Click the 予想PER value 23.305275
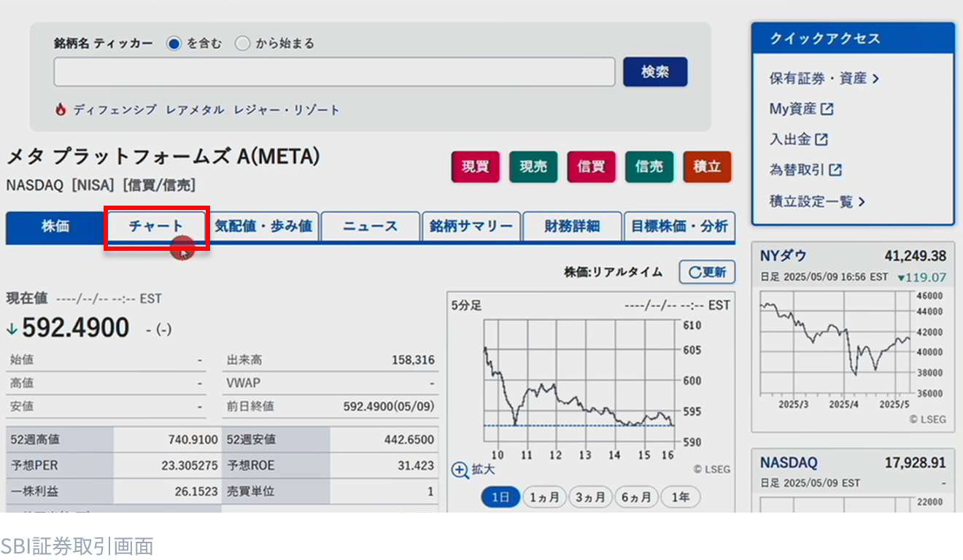 [x=190, y=465]
